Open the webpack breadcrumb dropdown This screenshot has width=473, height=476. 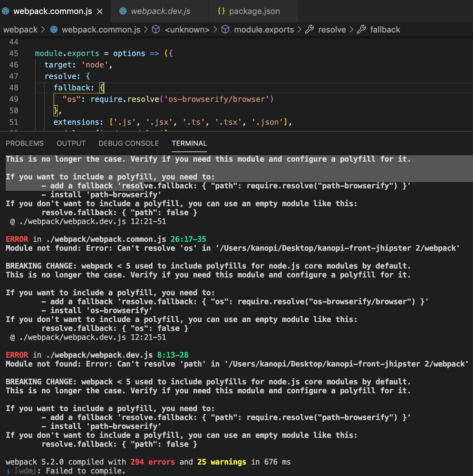coord(20,30)
